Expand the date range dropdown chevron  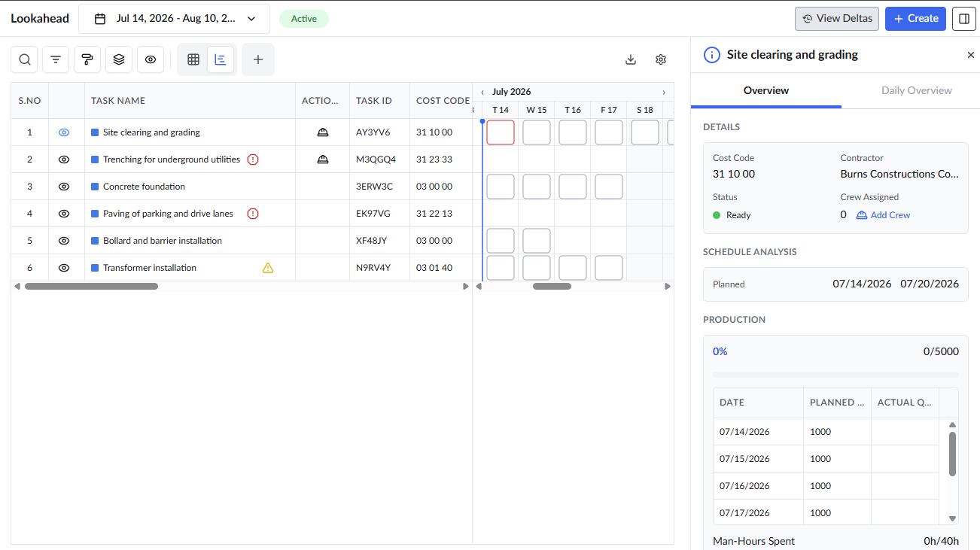coord(251,19)
